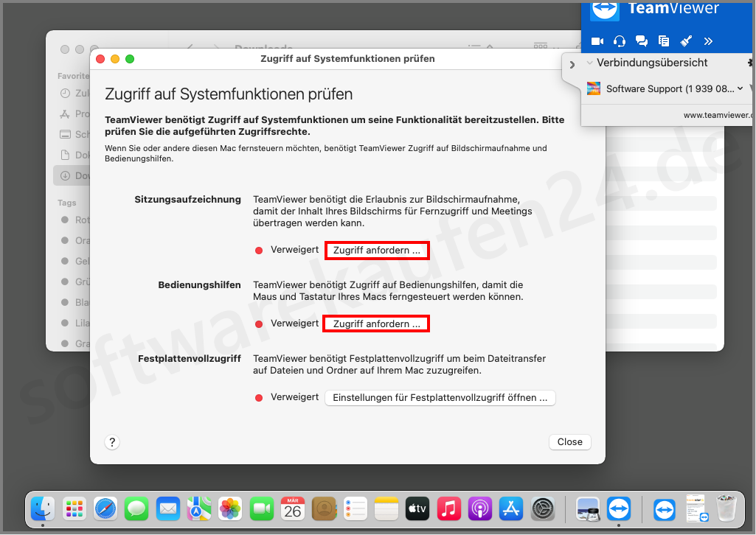Select the documents item in Finder sidebar

coord(74,155)
